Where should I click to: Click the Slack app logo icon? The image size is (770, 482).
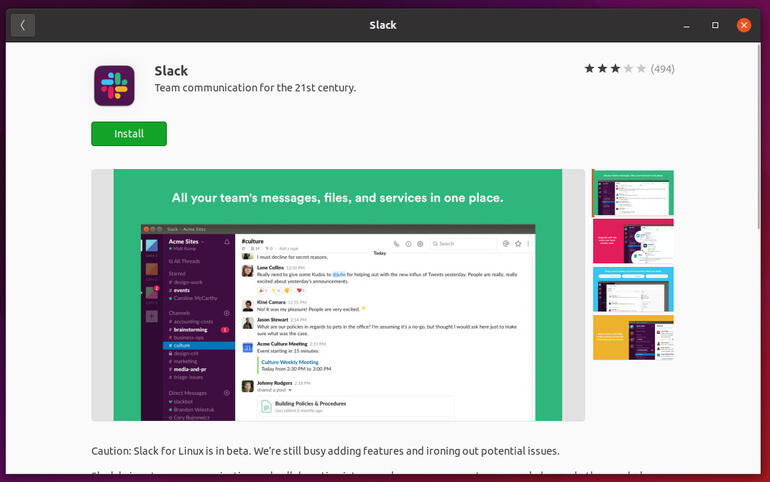(114, 86)
